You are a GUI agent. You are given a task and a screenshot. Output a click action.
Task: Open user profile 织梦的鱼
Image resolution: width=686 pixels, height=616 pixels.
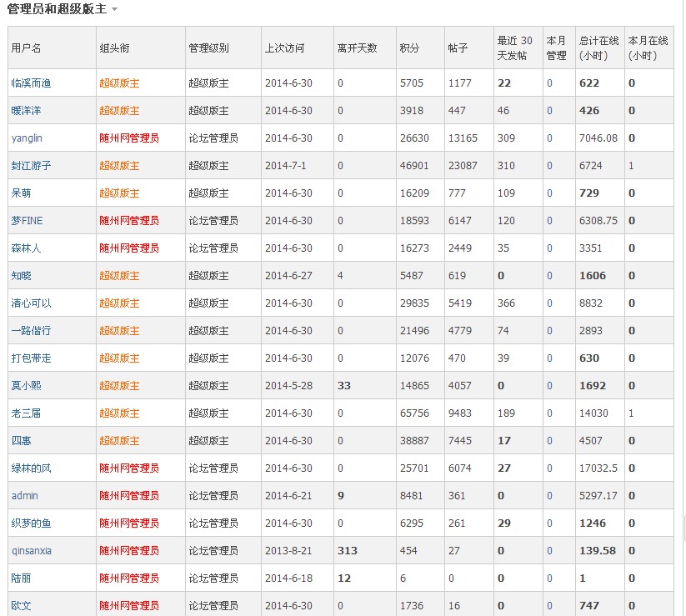[31, 523]
